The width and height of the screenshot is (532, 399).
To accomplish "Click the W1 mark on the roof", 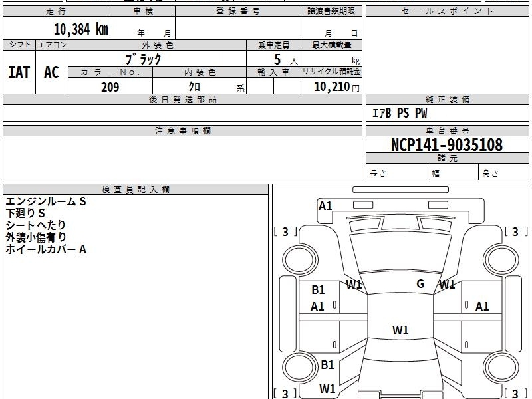I will click(x=400, y=330).
